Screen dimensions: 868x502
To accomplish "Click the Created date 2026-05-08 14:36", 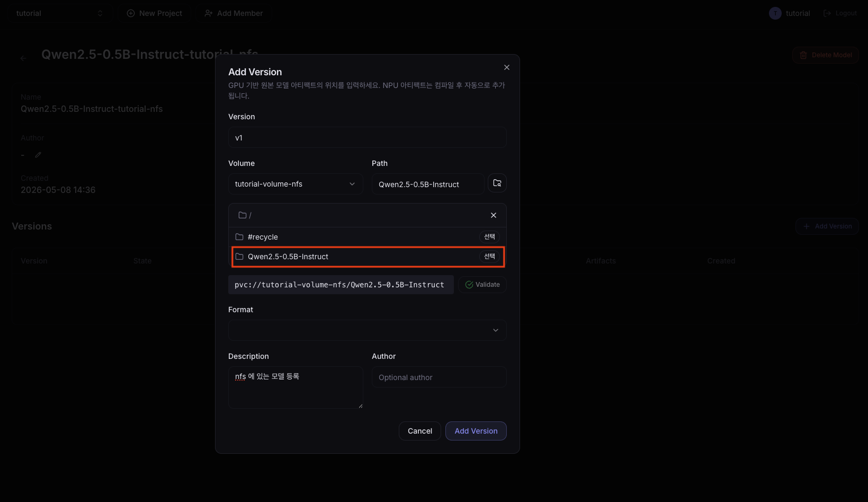I will (58, 190).
